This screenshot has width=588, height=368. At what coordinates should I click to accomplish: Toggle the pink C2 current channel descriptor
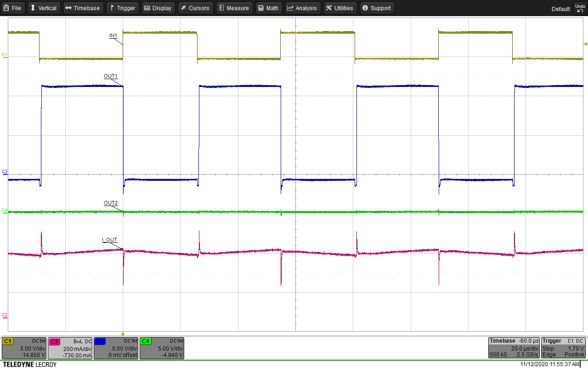[70, 348]
